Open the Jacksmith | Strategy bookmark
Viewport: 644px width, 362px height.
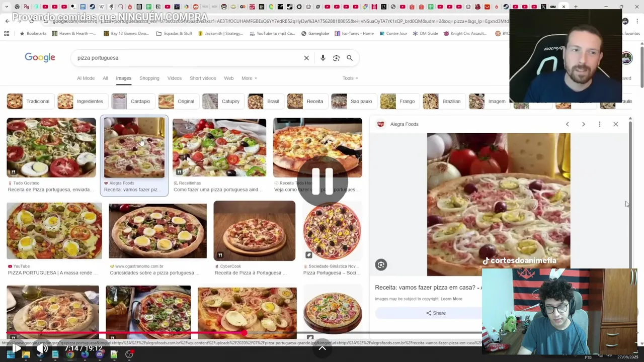click(x=220, y=34)
